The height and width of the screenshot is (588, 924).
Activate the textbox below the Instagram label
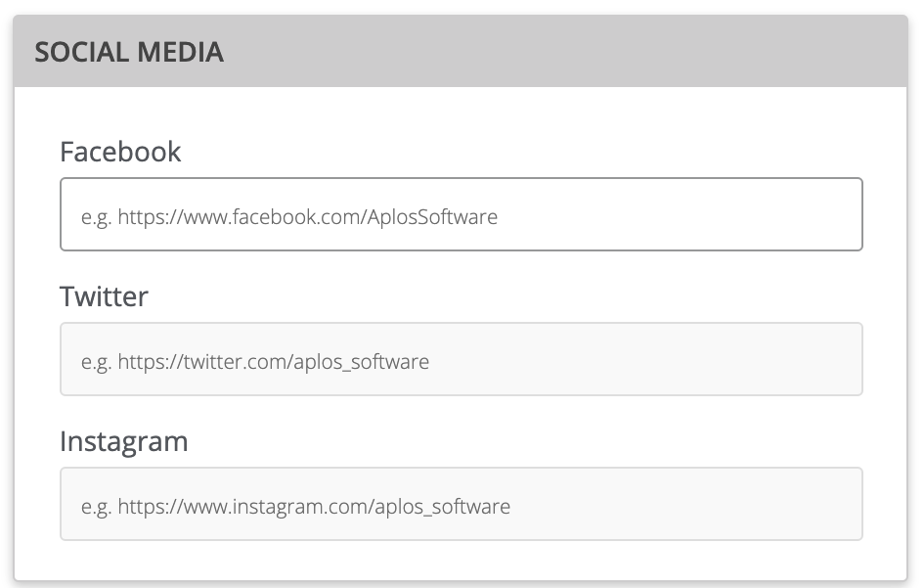[461, 504]
